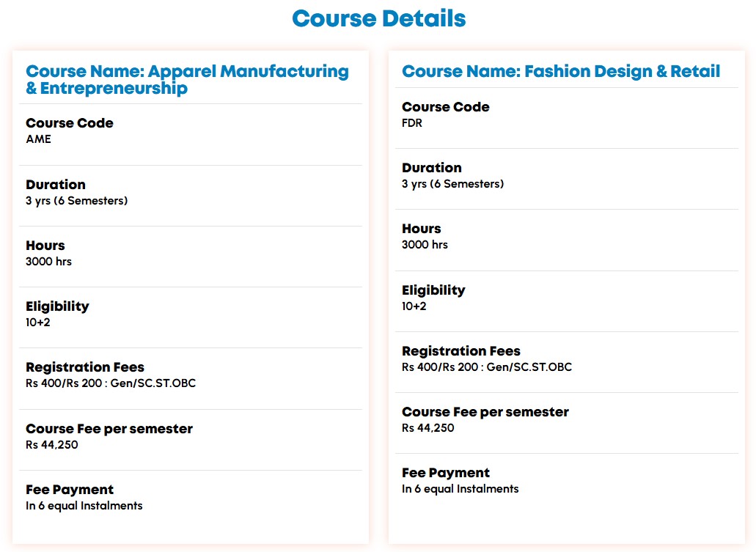Select the AME course code text

click(38, 139)
